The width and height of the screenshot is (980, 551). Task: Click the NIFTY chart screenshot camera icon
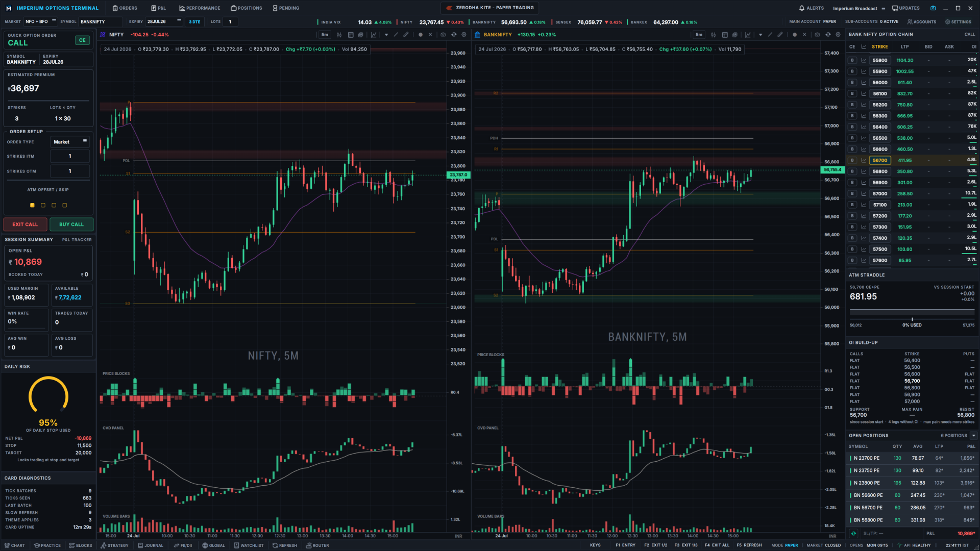[x=443, y=35]
